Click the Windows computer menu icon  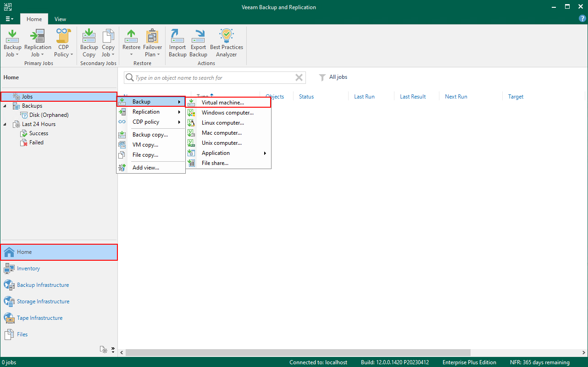192,113
